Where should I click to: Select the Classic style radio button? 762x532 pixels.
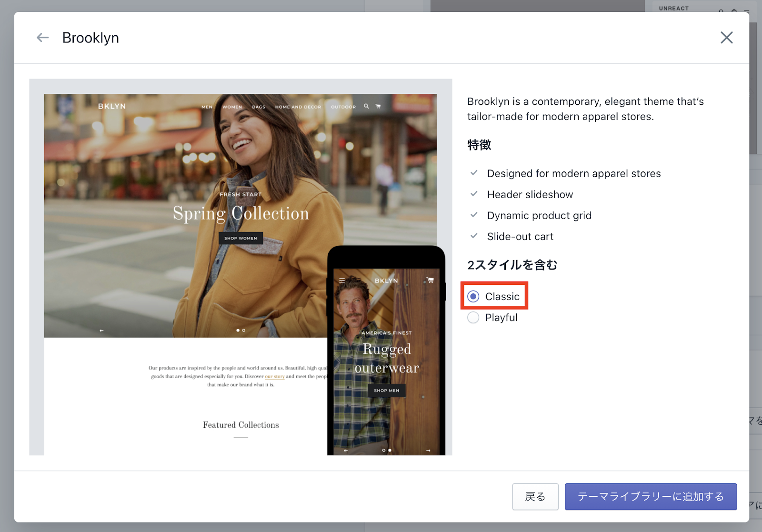coord(473,297)
